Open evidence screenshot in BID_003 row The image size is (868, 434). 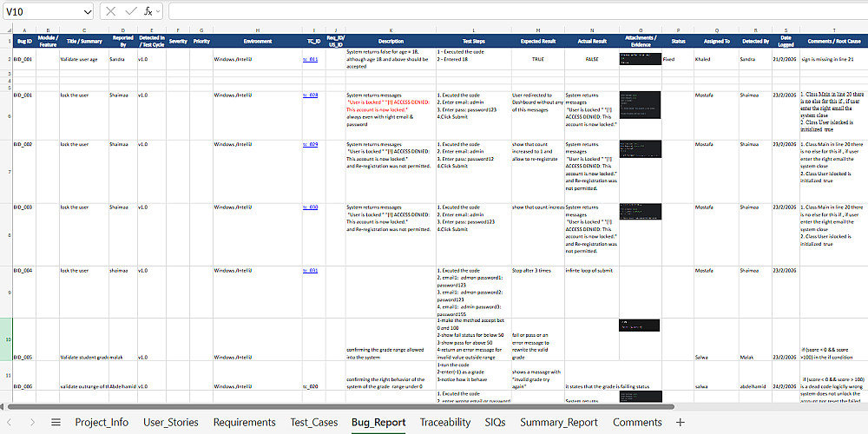(x=641, y=212)
